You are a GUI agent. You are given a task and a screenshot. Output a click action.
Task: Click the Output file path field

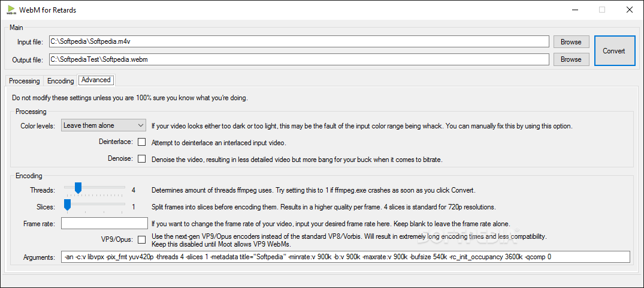coord(299,59)
